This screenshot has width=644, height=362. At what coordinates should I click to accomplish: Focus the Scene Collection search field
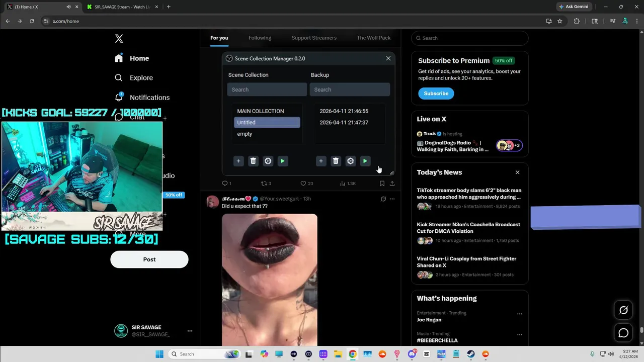(x=267, y=89)
